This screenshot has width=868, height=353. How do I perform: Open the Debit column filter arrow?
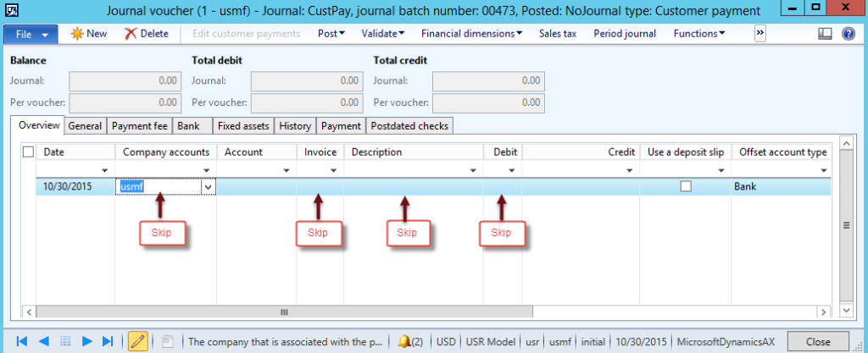point(512,171)
